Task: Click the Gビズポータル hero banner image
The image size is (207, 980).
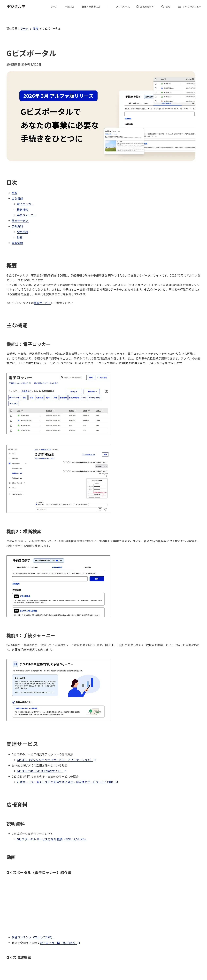Action: coord(101,116)
